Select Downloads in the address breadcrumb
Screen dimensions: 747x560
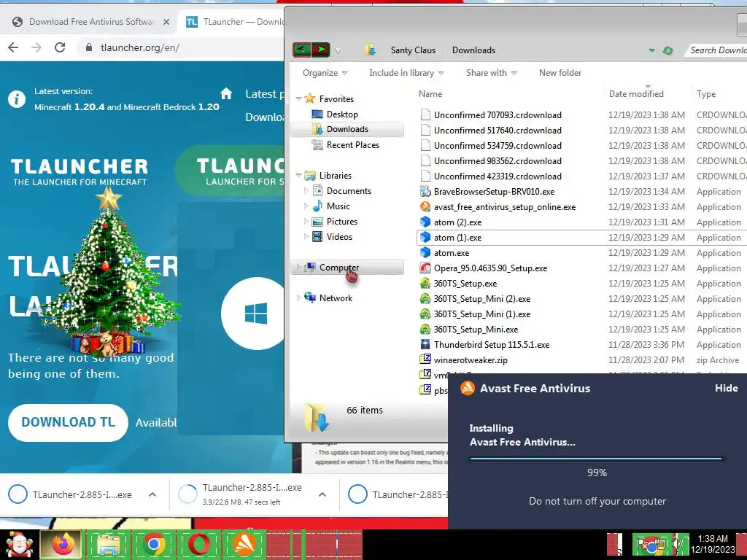pyautogui.click(x=473, y=50)
